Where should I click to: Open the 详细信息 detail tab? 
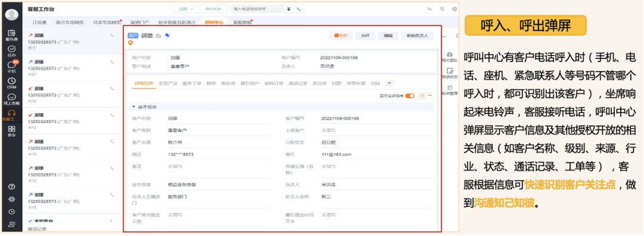coord(144,83)
